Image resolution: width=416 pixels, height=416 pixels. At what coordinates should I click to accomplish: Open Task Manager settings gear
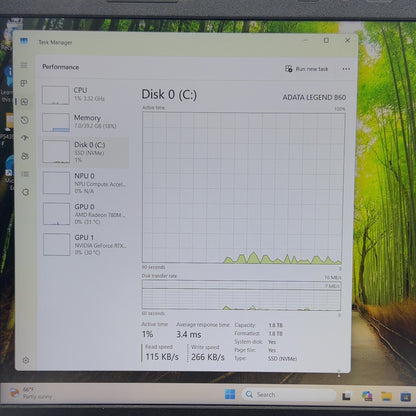pyautogui.click(x=26, y=360)
